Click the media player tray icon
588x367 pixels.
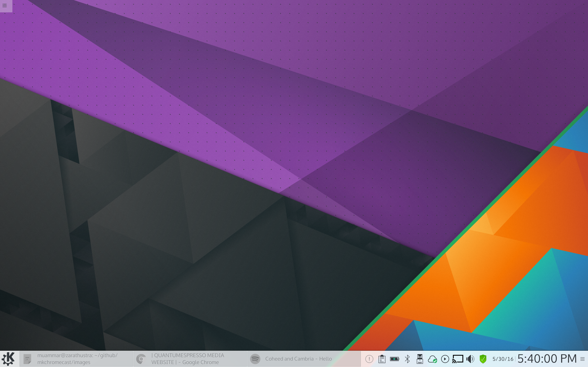pyautogui.click(x=445, y=359)
